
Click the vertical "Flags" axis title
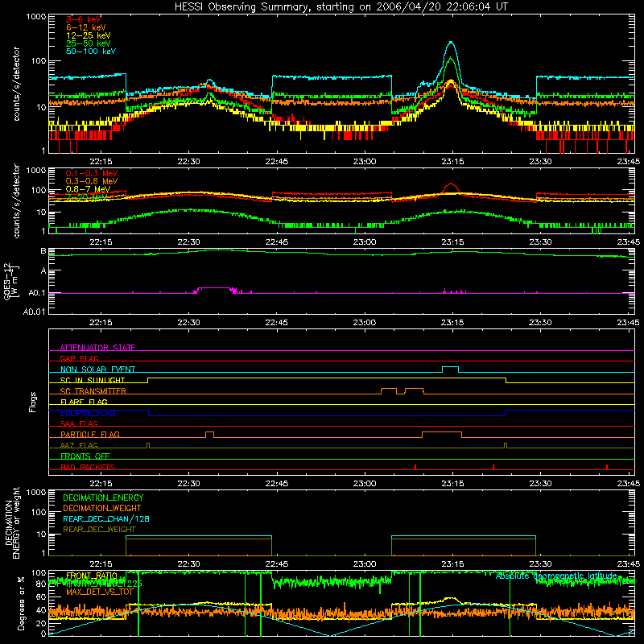tap(33, 402)
